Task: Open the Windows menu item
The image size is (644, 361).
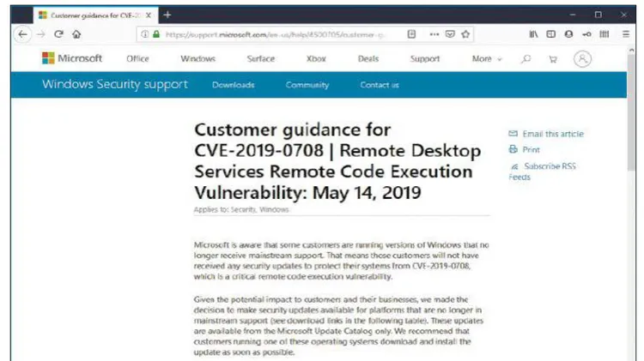Action: pos(198,59)
